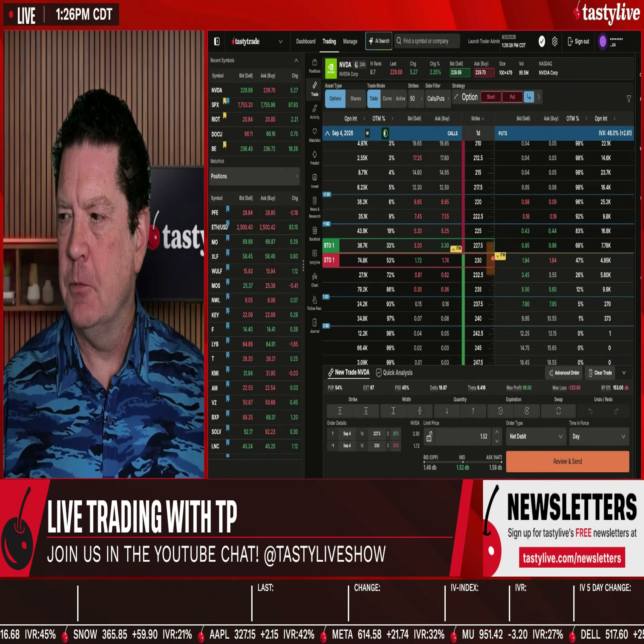Open the Strikes 50 dropdown
The image size is (644, 644).
coord(416,99)
